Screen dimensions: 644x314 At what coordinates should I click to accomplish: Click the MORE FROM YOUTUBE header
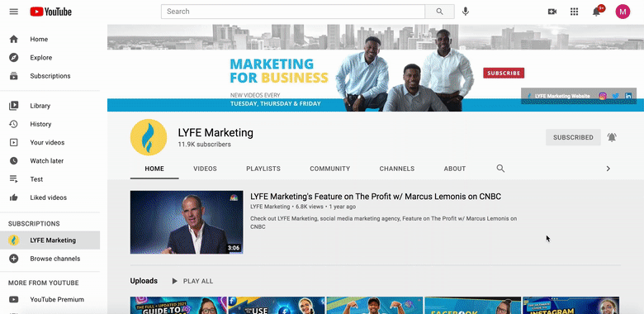click(44, 283)
